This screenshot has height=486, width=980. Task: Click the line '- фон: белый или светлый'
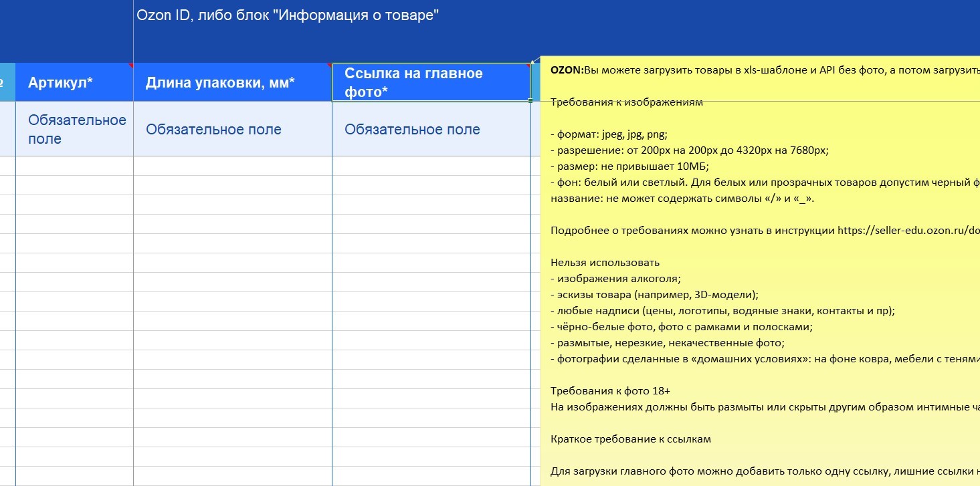(x=765, y=183)
